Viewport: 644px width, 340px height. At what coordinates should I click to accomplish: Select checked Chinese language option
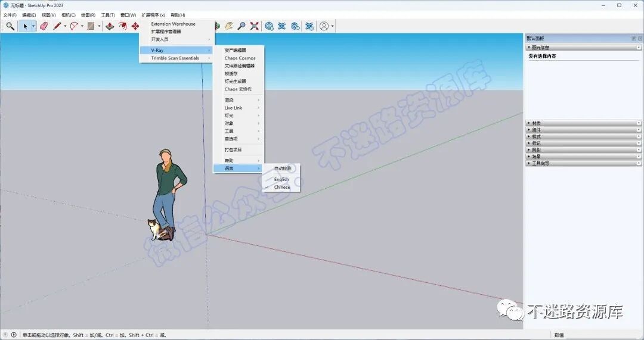[281, 187]
